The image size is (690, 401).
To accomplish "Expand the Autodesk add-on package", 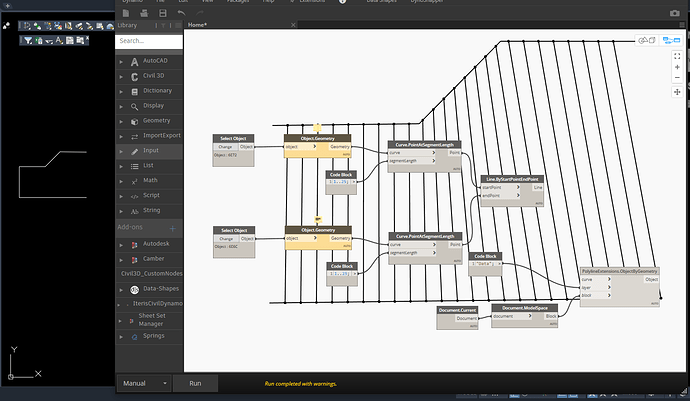I will pos(149,244).
